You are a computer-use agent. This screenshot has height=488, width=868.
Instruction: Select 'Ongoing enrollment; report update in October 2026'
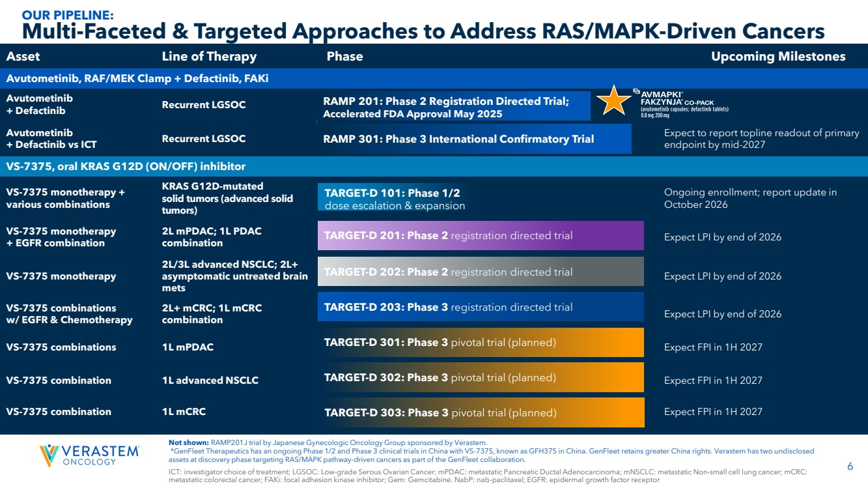coord(750,198)
